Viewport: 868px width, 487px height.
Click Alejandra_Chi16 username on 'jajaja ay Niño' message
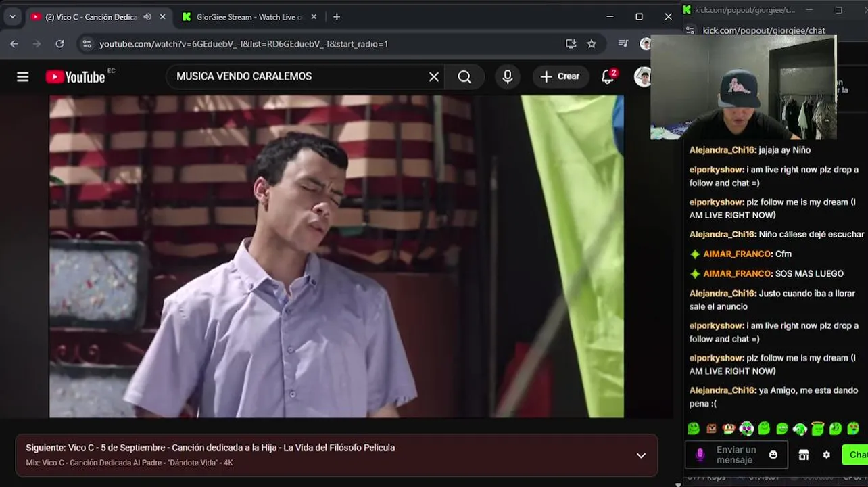pos(722,150)
